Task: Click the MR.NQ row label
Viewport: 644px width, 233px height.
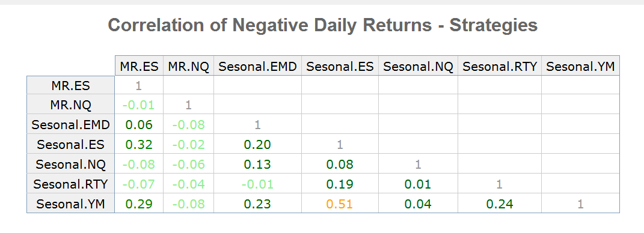Action: pos(70,104)
